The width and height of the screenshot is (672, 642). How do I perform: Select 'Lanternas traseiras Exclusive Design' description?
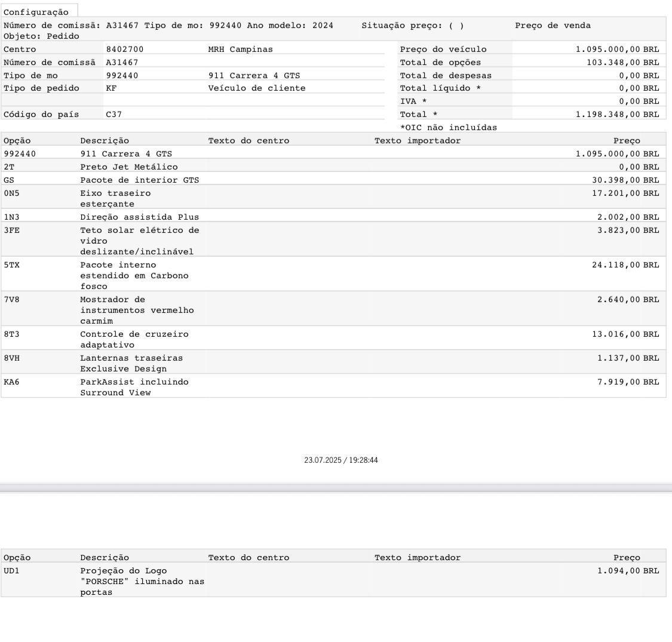(x=131, y=364)
